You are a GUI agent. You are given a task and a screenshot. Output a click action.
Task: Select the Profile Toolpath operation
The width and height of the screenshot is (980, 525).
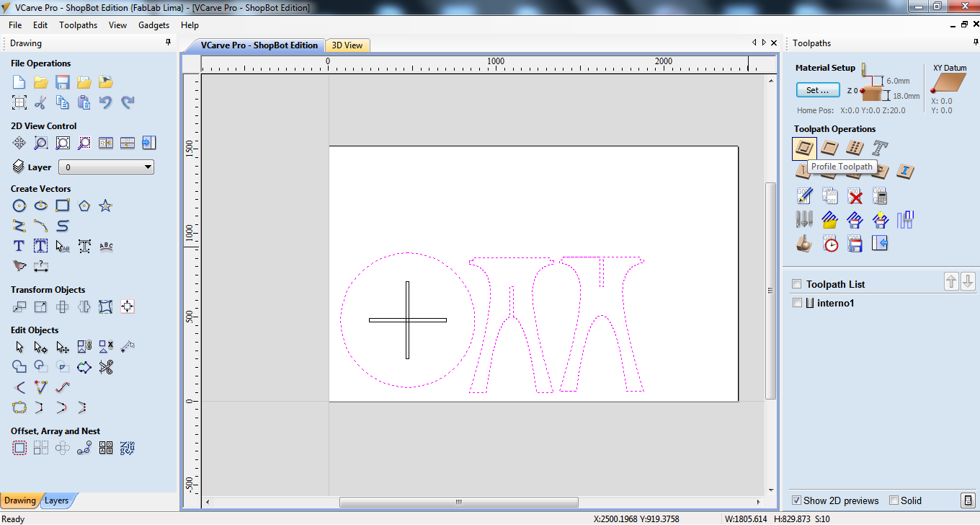[804, 149]
